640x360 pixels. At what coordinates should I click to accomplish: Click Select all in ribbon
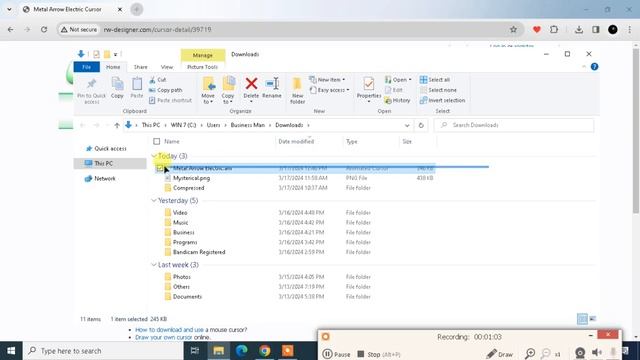pyautogui.click(x=435, y=80)
